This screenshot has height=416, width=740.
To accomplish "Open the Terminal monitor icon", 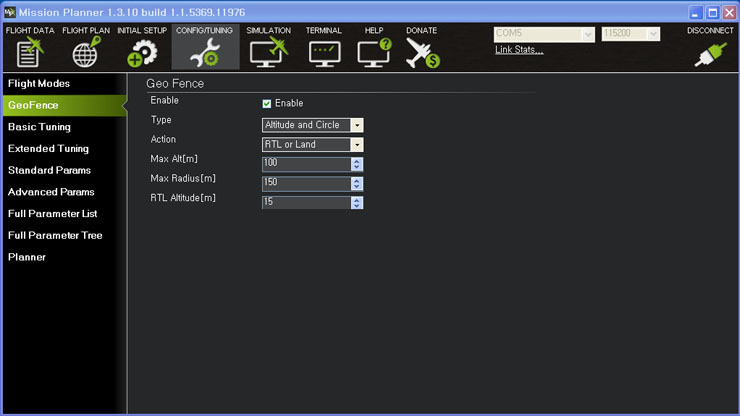I will (x=324, y=54).
